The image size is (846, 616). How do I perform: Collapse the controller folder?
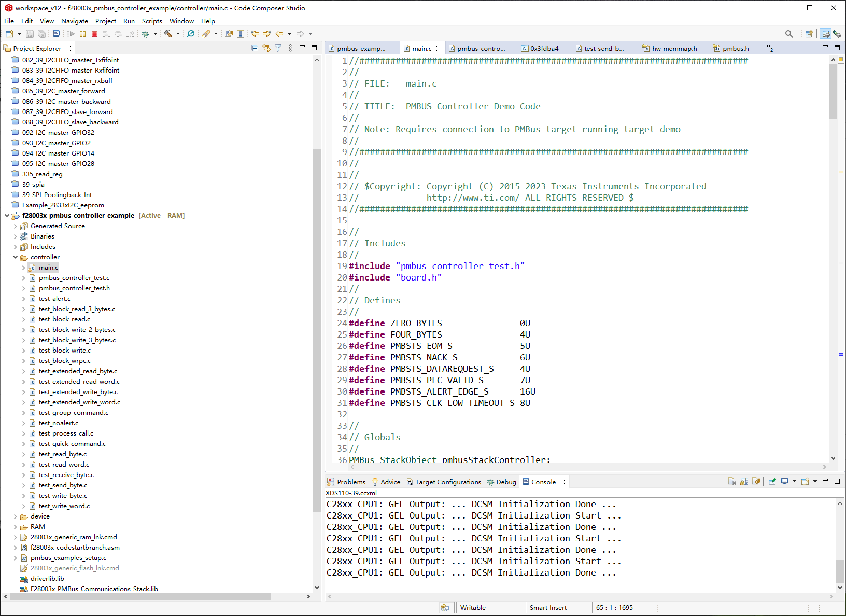[15, 257]
